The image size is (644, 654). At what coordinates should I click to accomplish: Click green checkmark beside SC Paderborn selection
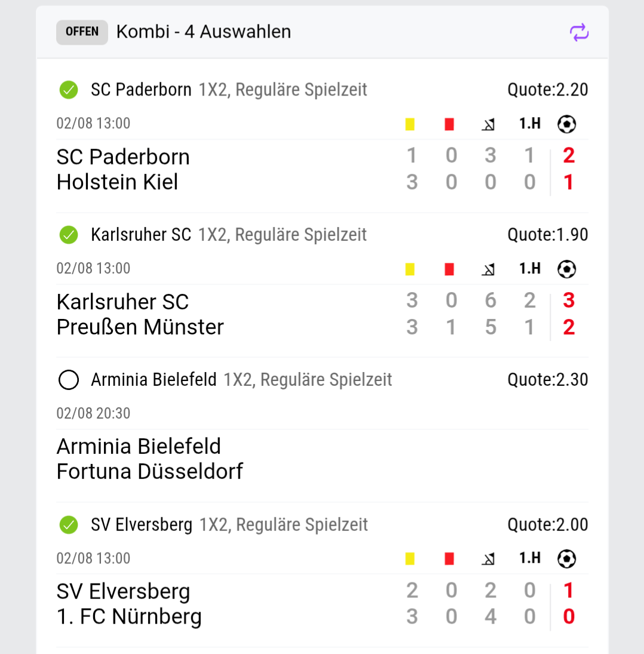click(x=69, y=90)
